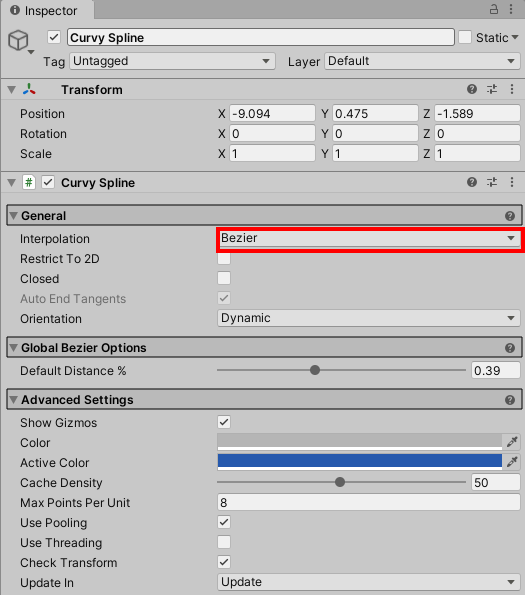
Task: Click the Position X field
Action: tap(272, 113)
